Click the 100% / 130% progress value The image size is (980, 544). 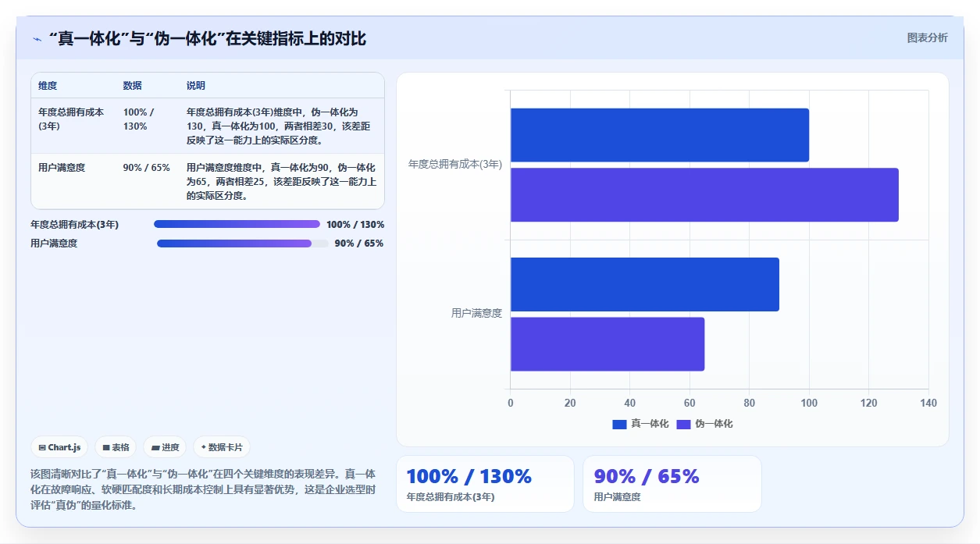pos(355,225)
